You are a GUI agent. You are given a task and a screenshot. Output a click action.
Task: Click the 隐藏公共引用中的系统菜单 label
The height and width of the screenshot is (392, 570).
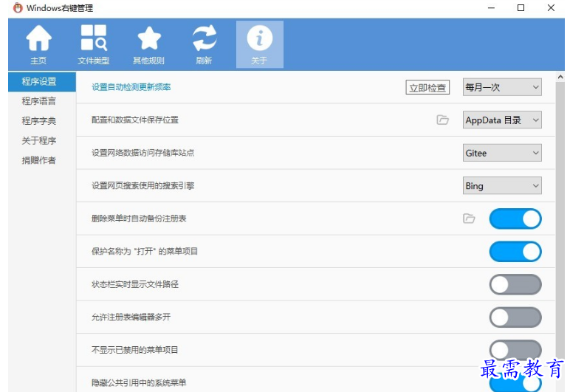[x=139, y=382]
